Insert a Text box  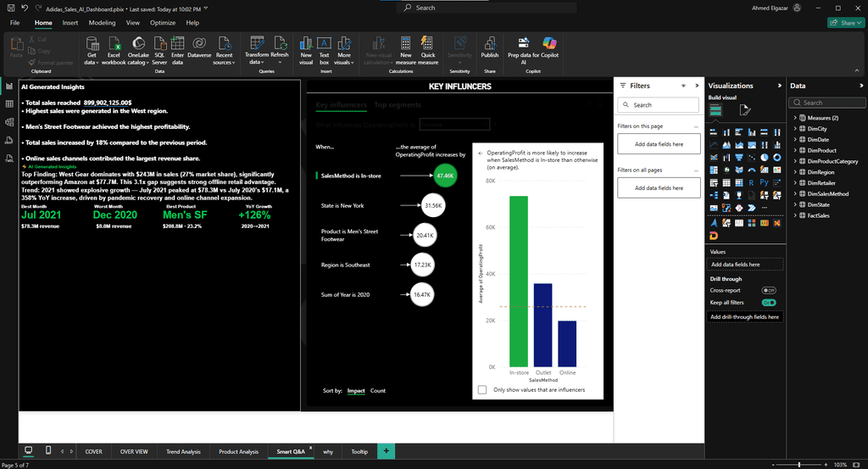[324, 50]
